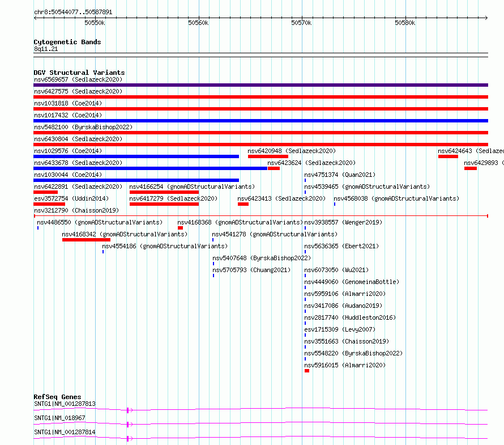Click the DGV Structural Variants track title

click(79, 73)
